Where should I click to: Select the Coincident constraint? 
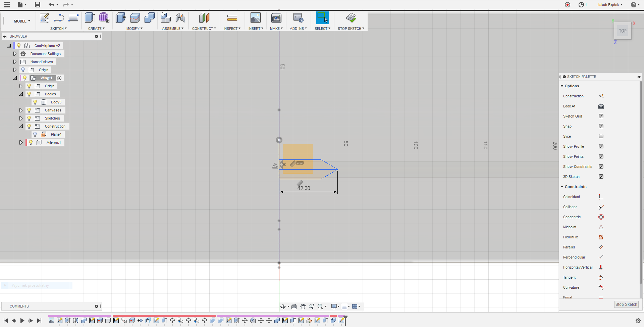601,197
